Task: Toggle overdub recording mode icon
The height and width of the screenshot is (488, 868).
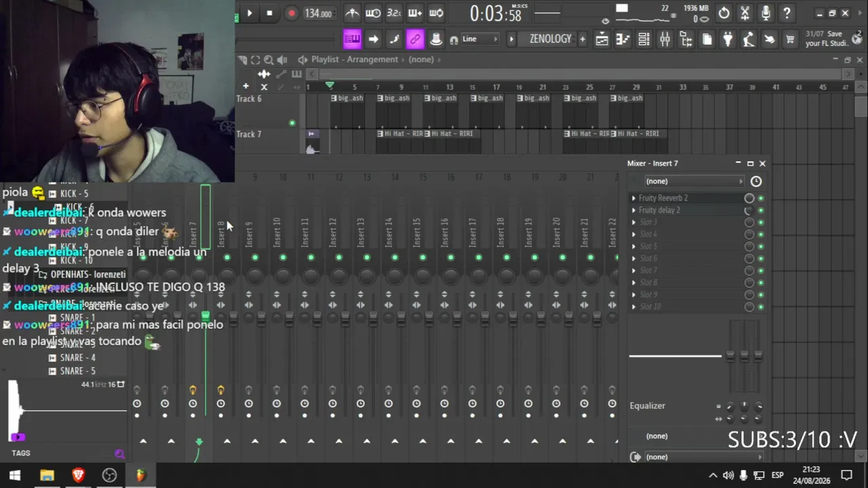Action: click(415, 13)
